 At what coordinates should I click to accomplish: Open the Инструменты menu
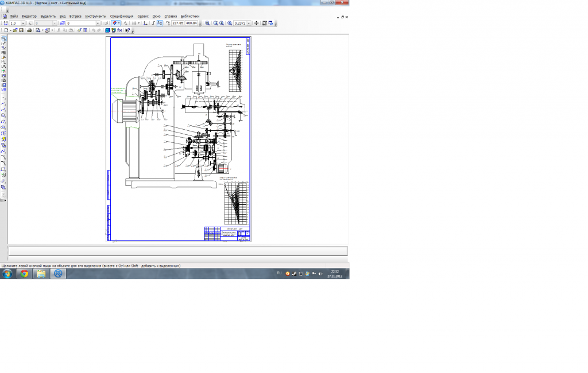[x=96, y=16]
